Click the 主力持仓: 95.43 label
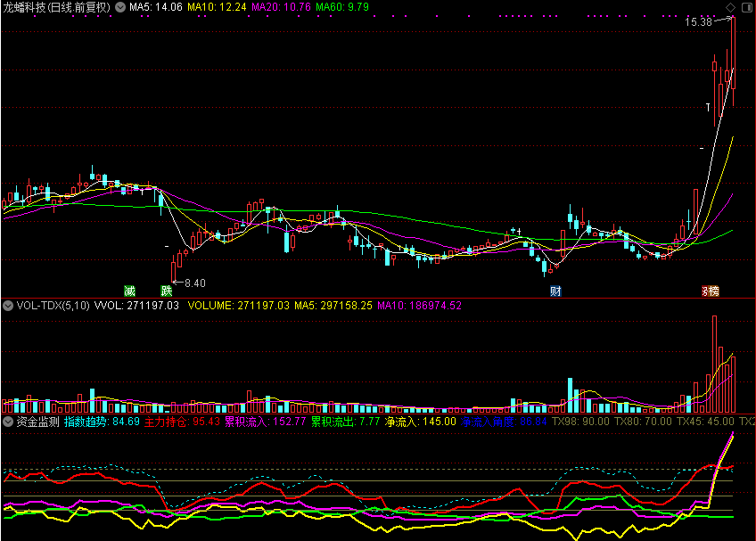 [x=182, y=422]
